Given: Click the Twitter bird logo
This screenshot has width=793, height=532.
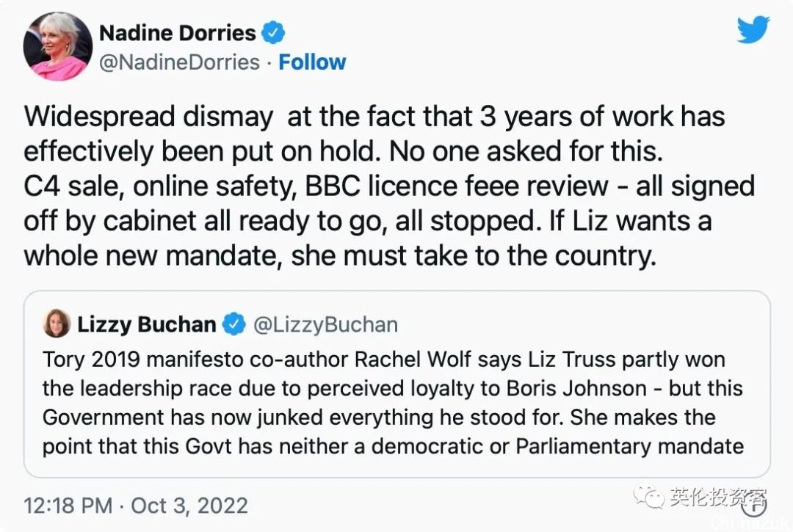Looking at the screenshot, I should [x=753, y=30].
